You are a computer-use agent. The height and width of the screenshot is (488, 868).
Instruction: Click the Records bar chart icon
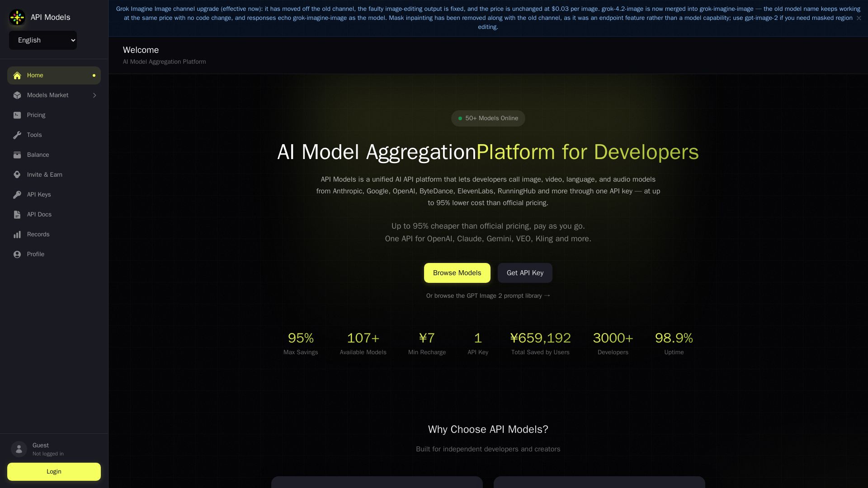17,235
